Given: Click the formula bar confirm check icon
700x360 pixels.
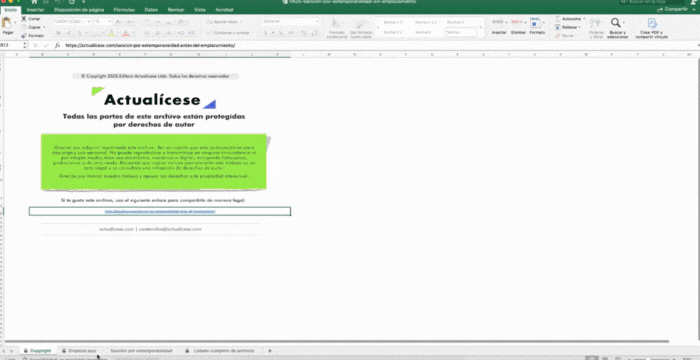Looking at the screenshot, I should pos(46,46).
